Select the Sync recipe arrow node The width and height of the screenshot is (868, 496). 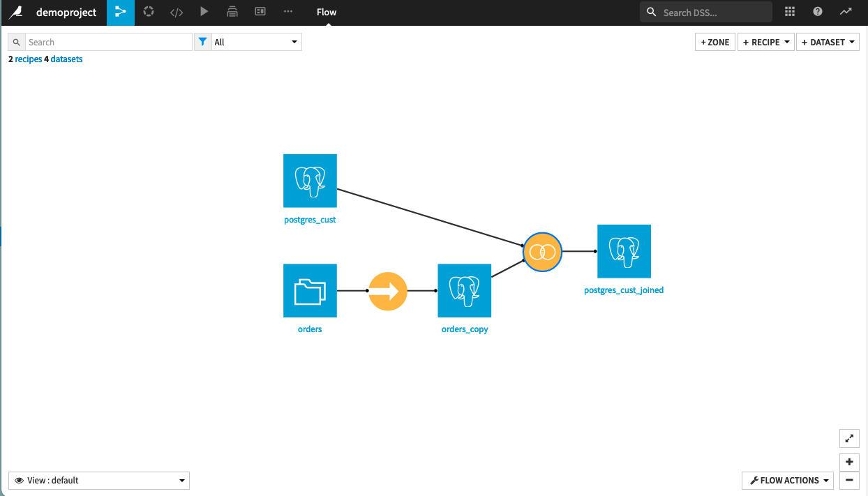tap(387, 291)
